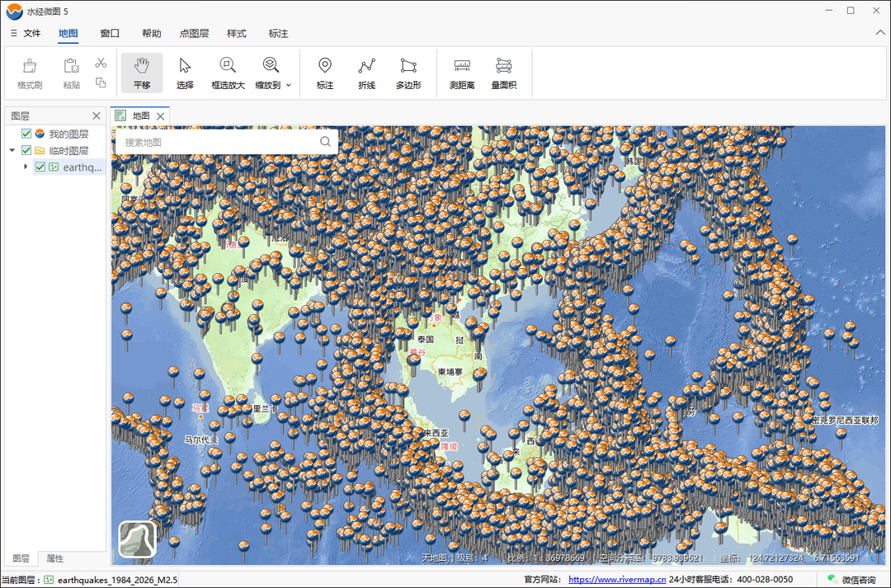This screenshot has width=891, height=588.
Task: Click the basemap switcher thumbnail
Action: click(x=138, y=539)
